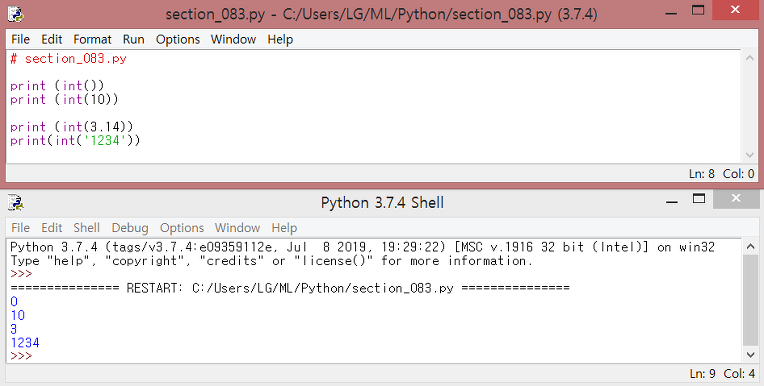Open the editor Edit menu

(x=52, y=39)
